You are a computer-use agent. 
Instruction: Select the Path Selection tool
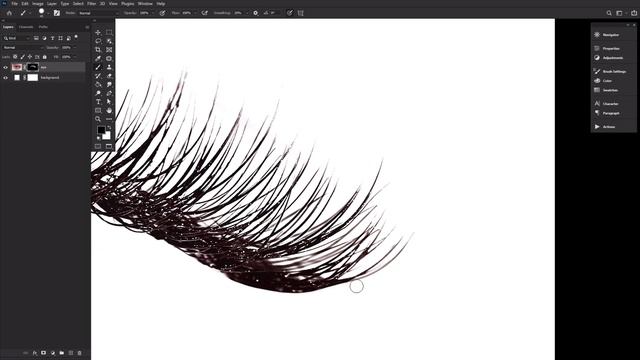click(109, 102)
